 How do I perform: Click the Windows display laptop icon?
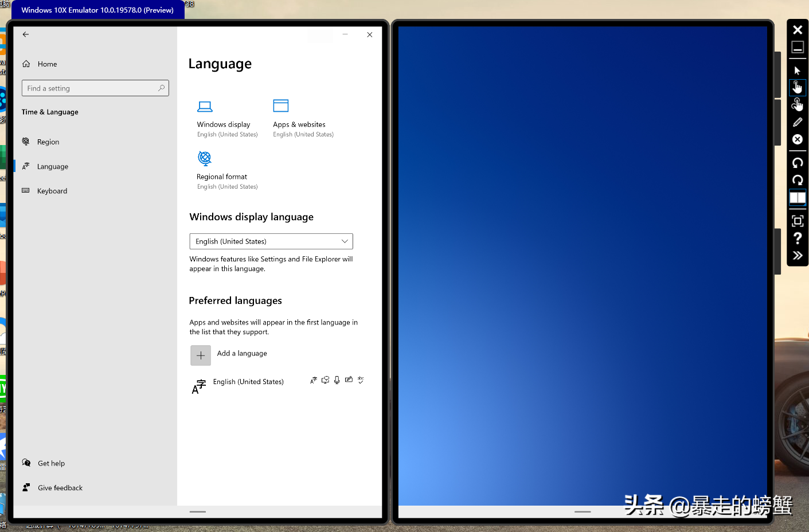coord(205,107)
